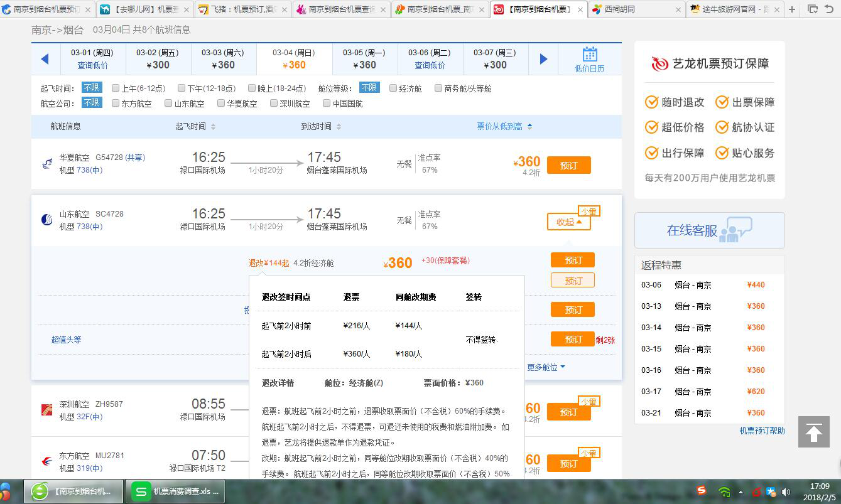Viewport: 841px width, 504px height.
Task: Click the 山东航空 airline logo
Action: click(x=46, y=220)
